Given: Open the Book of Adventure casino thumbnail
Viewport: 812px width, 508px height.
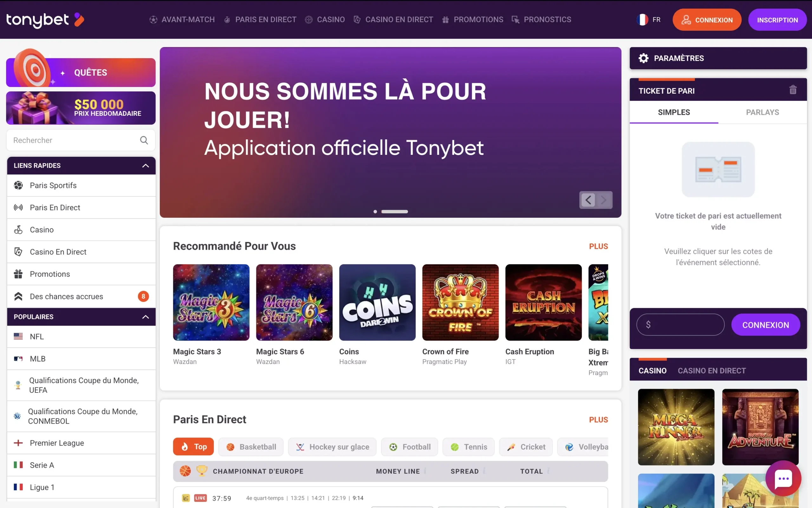Looking at the screenshot, I should pyautogui.click(x=760, y=427).
